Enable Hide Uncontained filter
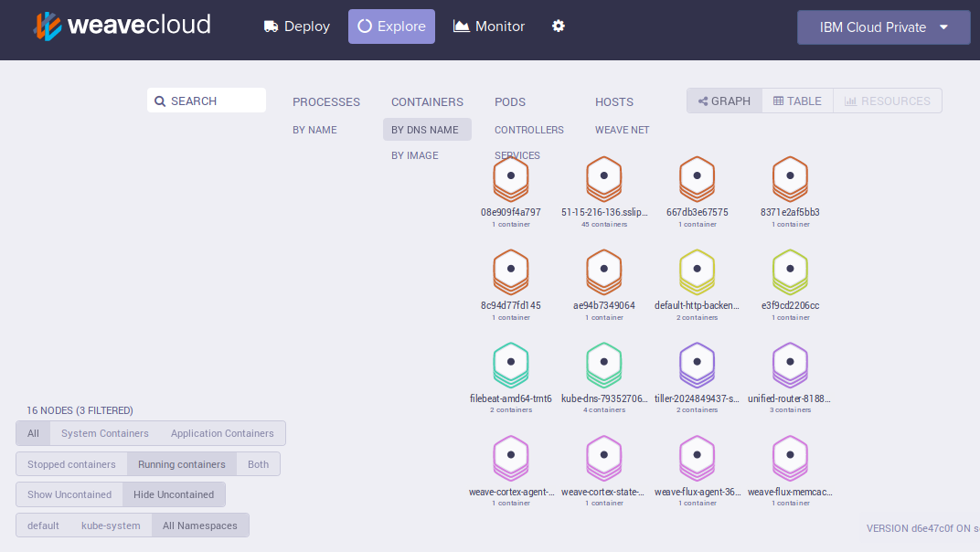This screenshot has height=552, width=980. point(174,494)
